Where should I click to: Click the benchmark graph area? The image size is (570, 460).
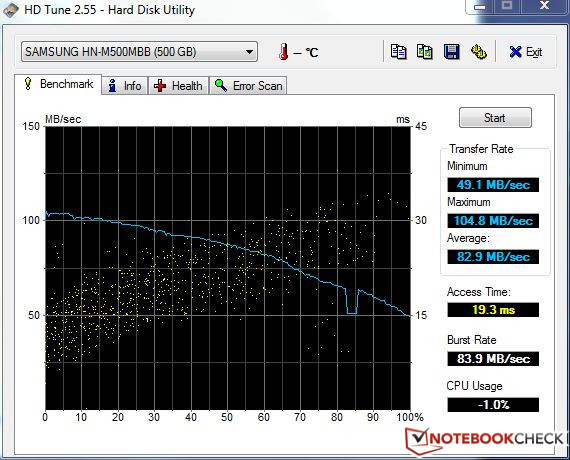[228, 268]
